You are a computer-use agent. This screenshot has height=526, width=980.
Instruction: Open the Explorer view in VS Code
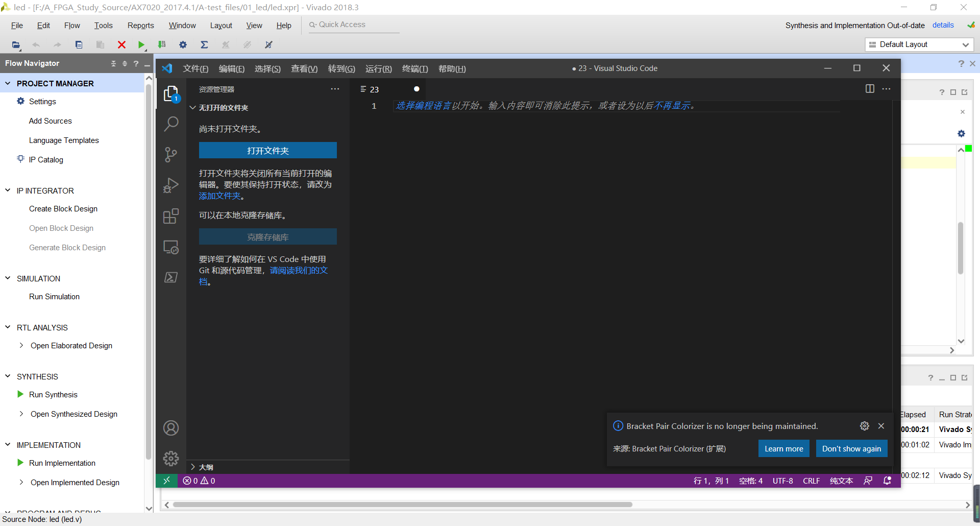coord(170,93)
